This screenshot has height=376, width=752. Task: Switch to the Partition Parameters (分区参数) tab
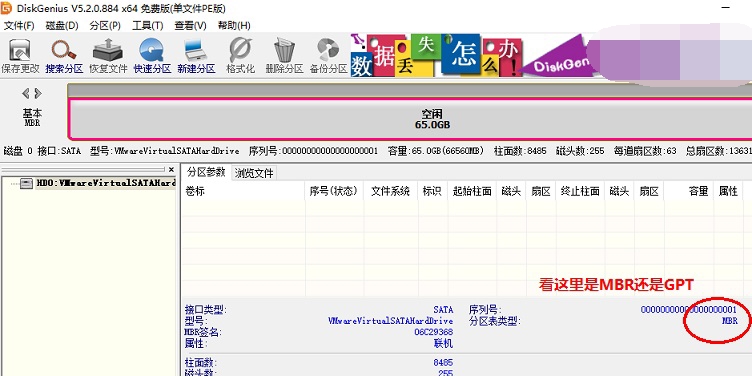click(x=206, y=172)
